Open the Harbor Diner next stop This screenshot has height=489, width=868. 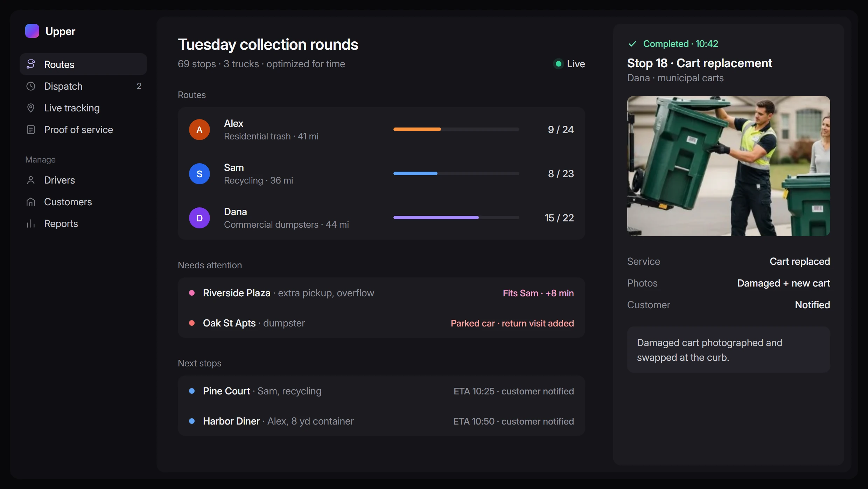click(x=381, y=421)
